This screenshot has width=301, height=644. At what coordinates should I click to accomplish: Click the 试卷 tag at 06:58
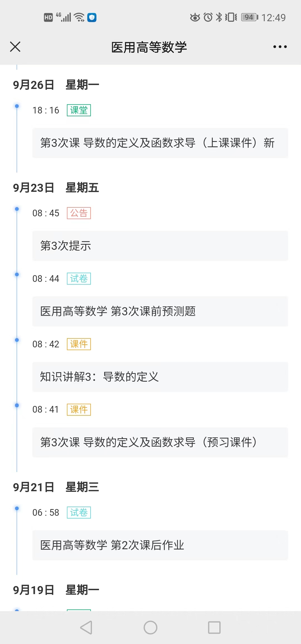coord(79,513)
